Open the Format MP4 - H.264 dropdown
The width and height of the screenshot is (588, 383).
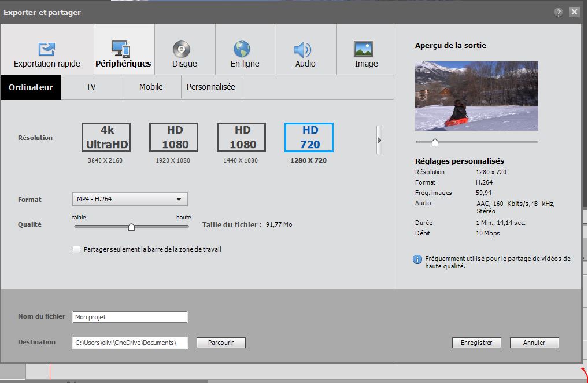coord(130,200)
